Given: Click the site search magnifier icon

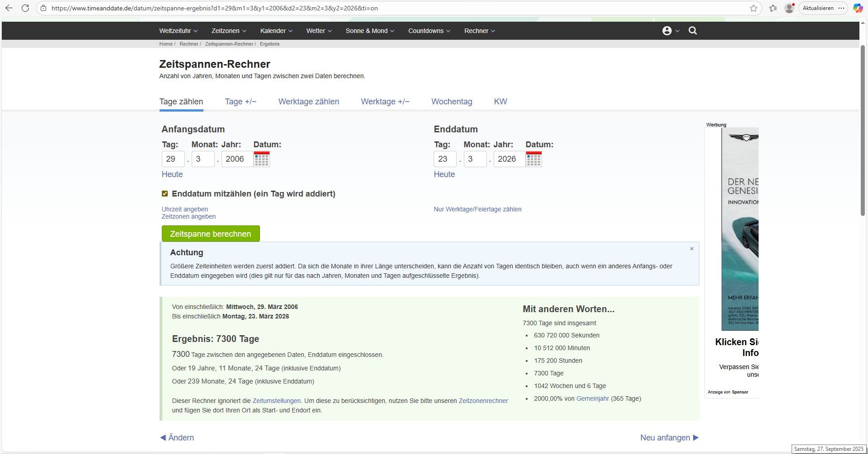Looking at the screenshot, I should (x=692, y=31).
